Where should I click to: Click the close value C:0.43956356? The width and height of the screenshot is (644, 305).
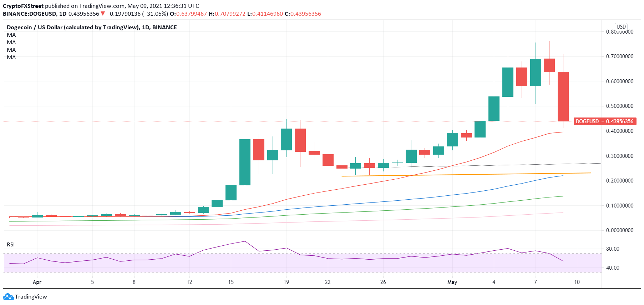point(303,14)
